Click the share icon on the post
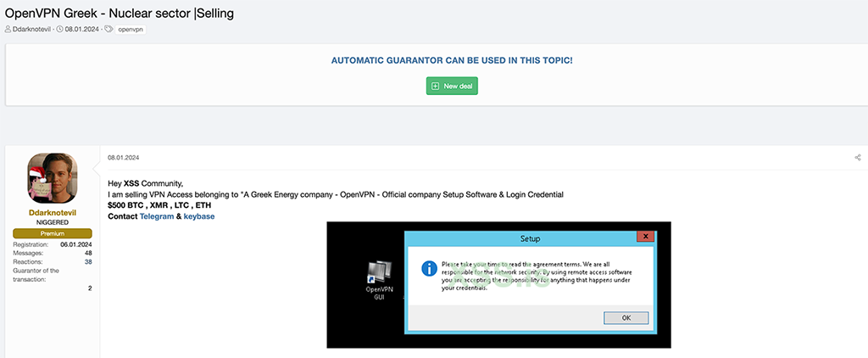Viewport: 868px width, 358px height. (858, 158)
